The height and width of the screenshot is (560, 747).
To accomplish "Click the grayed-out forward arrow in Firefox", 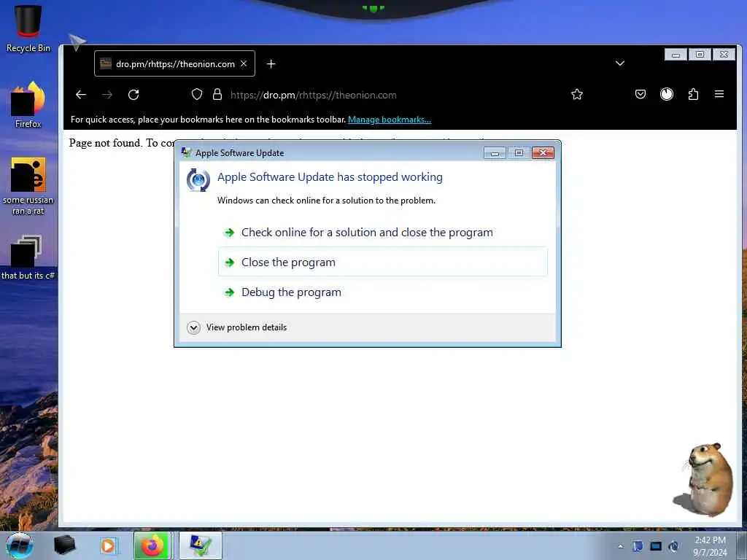I will [x=107, y=95].
